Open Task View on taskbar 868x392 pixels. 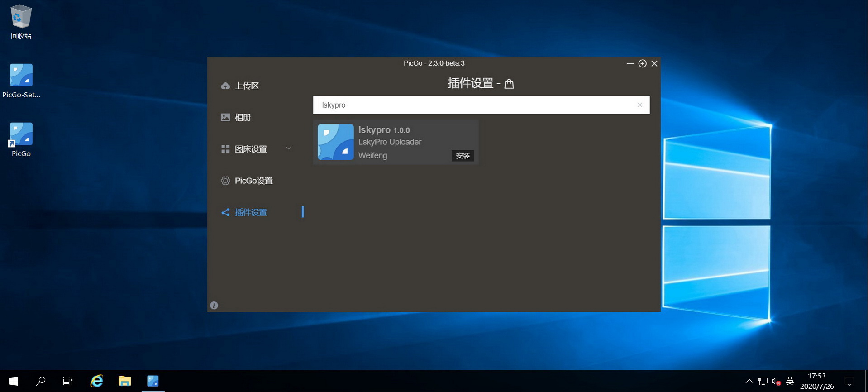pyautogui.click(x=68, y=381)
